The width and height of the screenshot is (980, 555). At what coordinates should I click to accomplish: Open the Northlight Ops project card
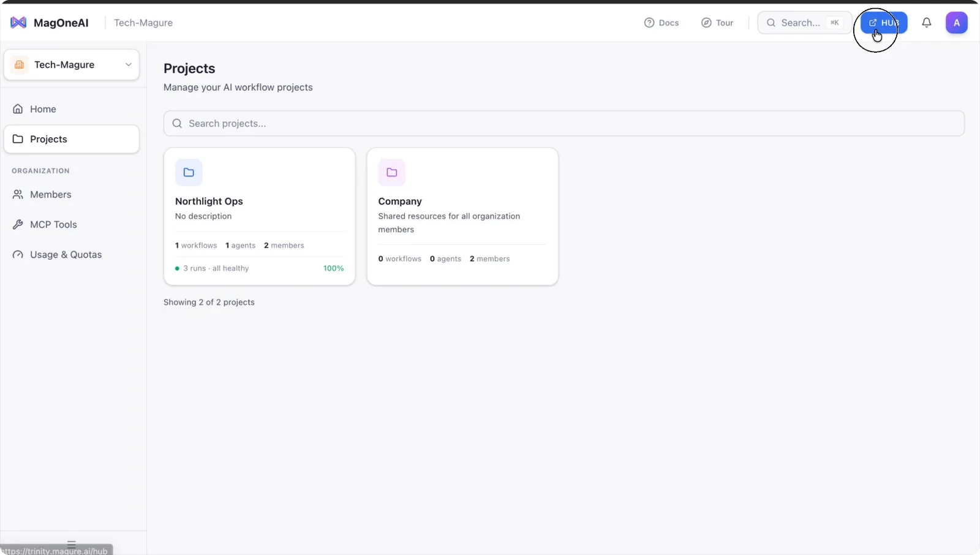259,216
